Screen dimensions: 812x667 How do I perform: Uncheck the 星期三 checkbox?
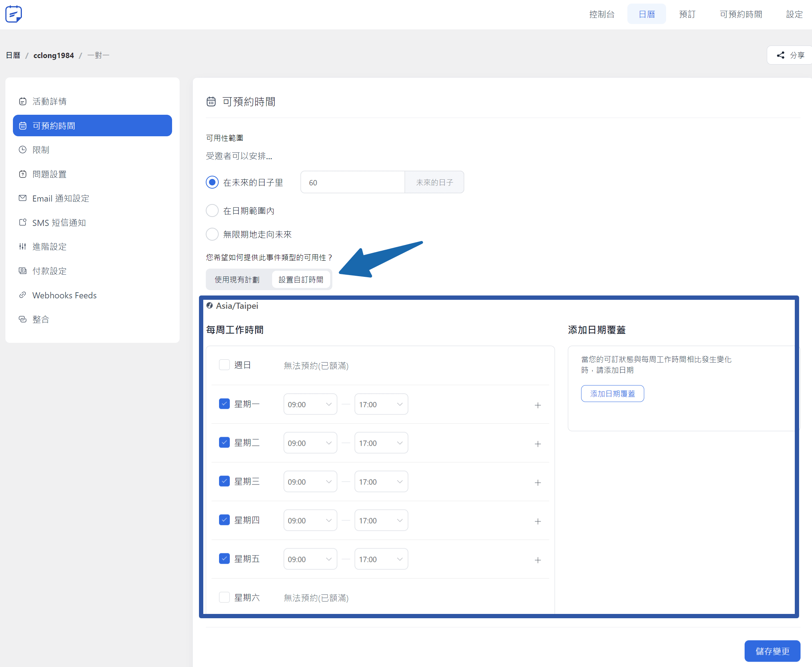tap(224, 481)
